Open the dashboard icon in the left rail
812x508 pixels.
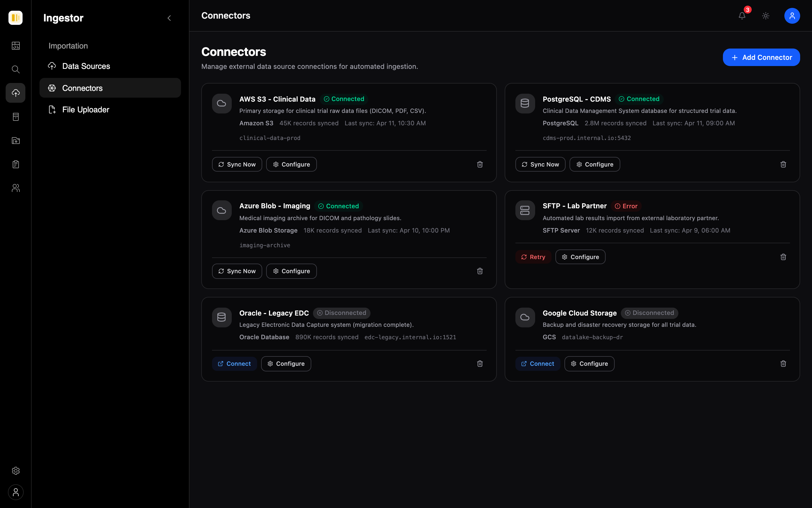click(x=16, y=46)
